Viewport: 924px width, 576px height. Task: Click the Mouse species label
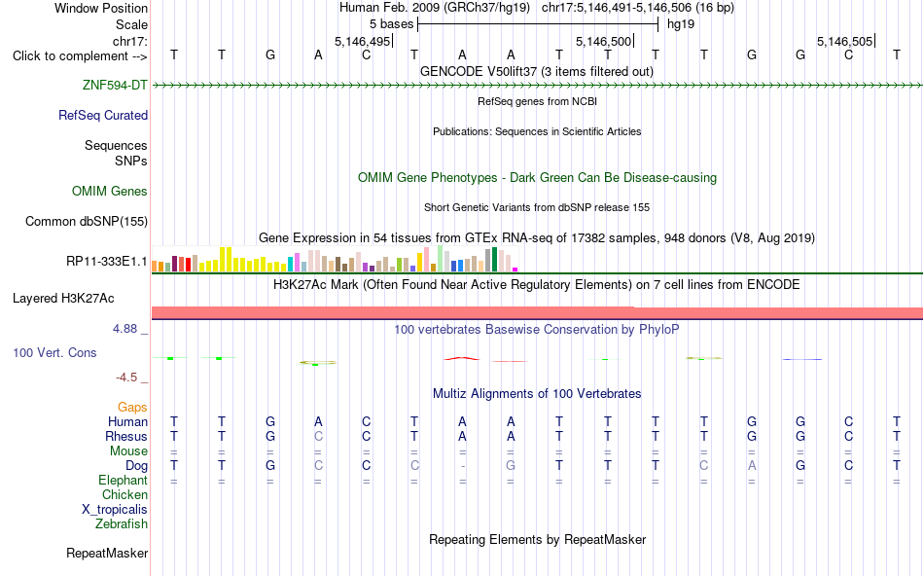coord(129,451)
